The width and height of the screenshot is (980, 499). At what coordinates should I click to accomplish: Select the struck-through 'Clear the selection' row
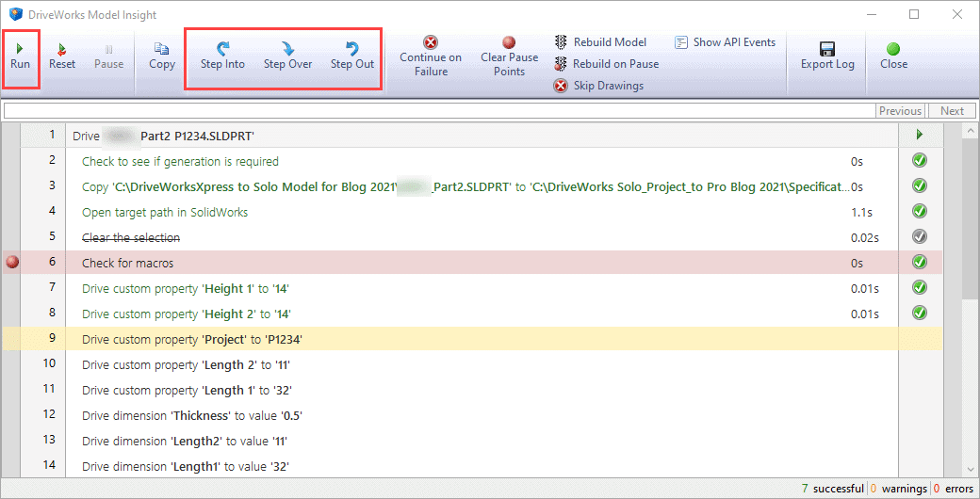tap(482, 237)
